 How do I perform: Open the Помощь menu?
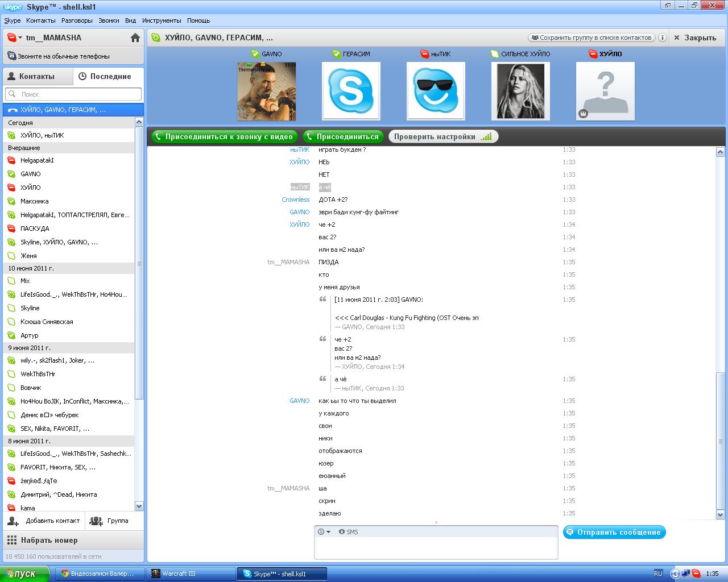pos(198,20)
